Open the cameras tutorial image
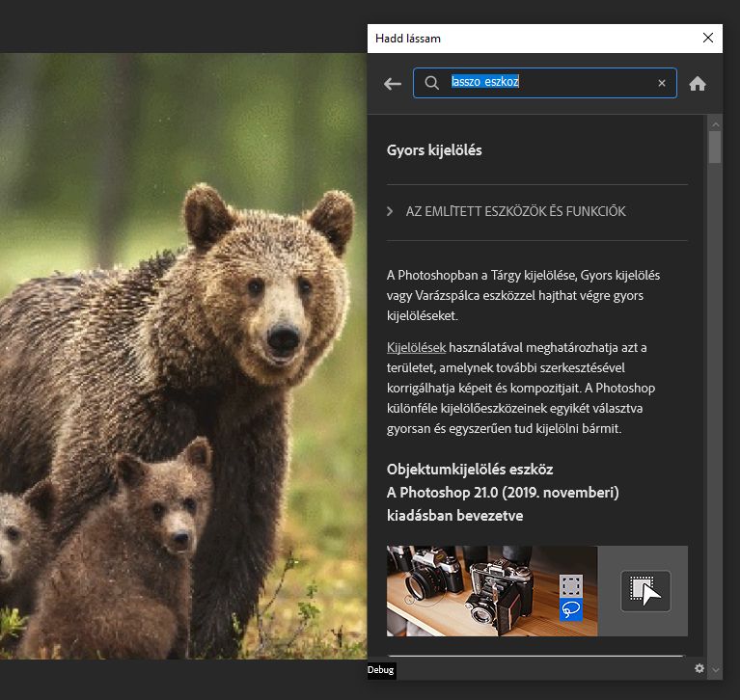Screen dimensions: 740x700 tap(492, 591)
